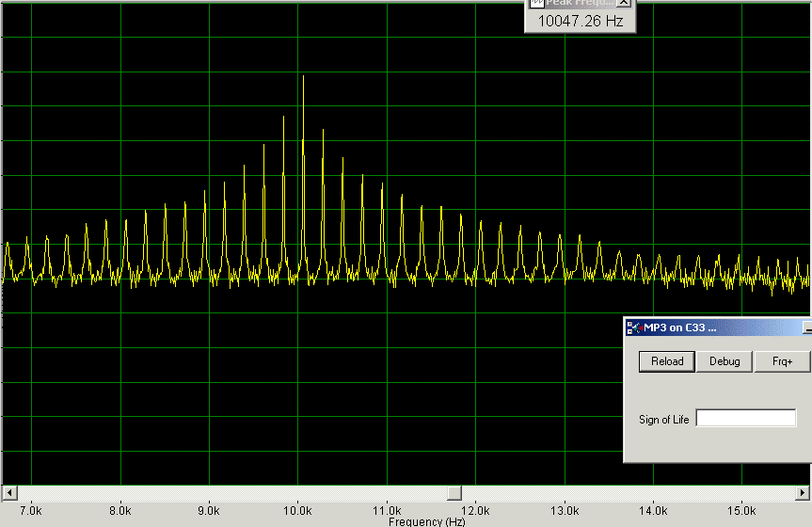Image resolution: width=812 pixels, height=527 pixels.
Task: Click the 13.0k frequency axis label
Action: [x=564, y=511]
